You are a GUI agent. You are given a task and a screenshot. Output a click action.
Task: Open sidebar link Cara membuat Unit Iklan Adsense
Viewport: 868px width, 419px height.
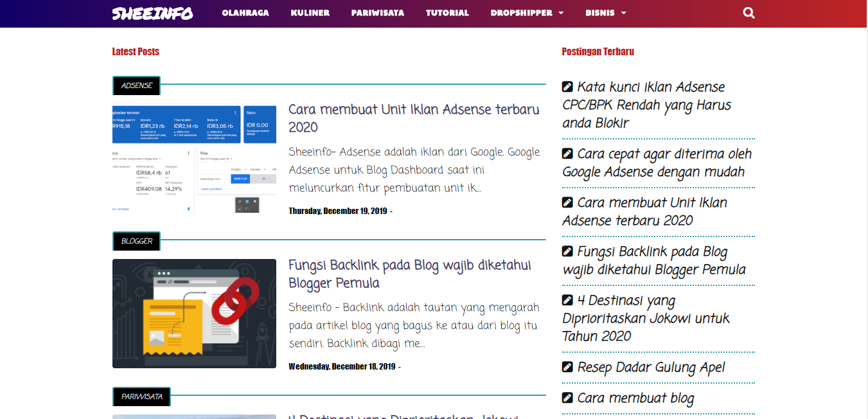coord(645,211)
